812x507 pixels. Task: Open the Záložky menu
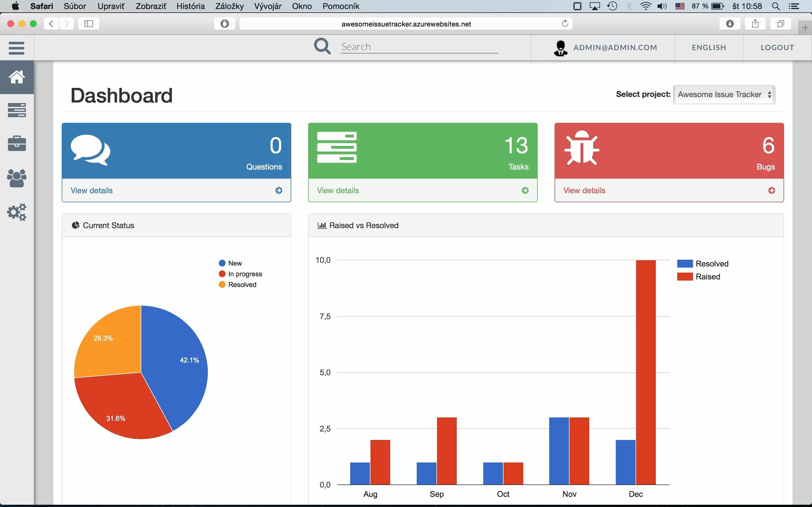(x=229, y=6)
